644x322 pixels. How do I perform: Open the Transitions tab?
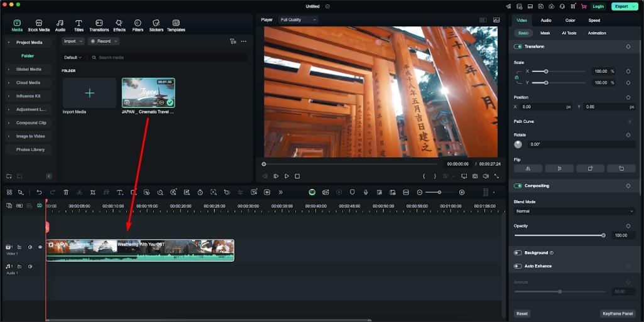click(x=99, y=26)
